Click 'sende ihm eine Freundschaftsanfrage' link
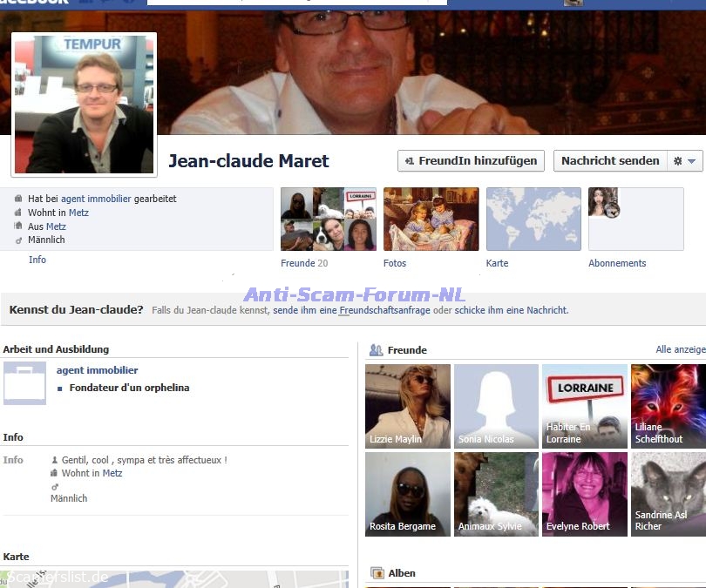Screen dimensions: 706x588 [x=351, y=310]
